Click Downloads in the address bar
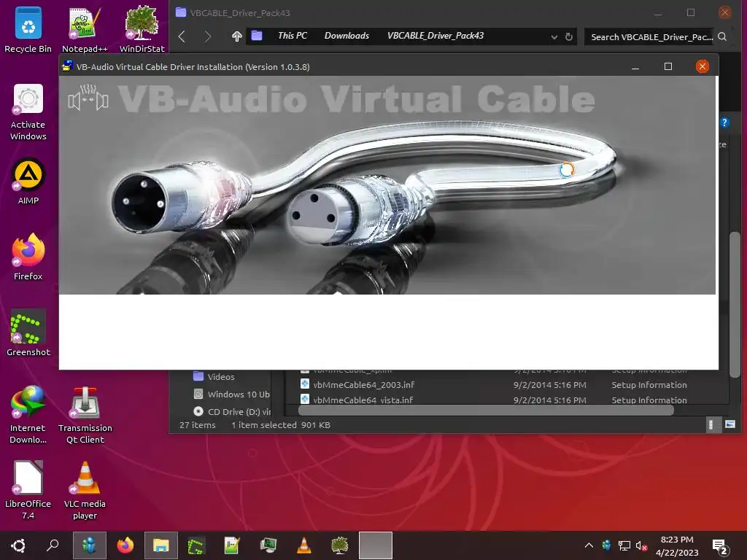The image size is (747, 560). 347,36
